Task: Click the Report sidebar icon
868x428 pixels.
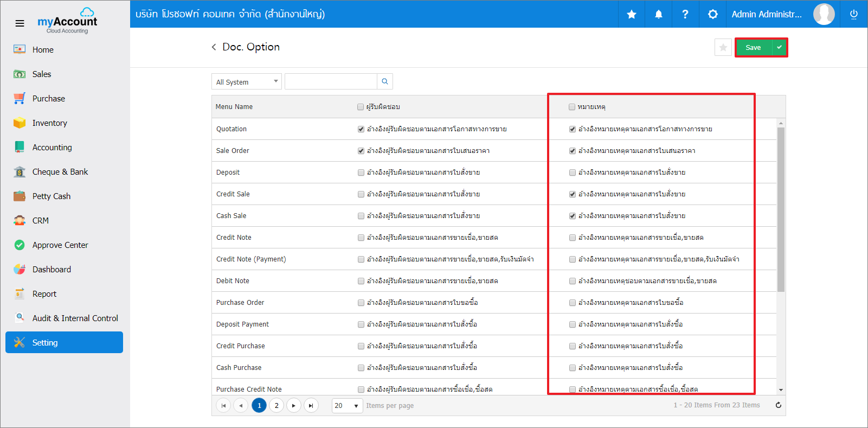Action: click(20, 293)
